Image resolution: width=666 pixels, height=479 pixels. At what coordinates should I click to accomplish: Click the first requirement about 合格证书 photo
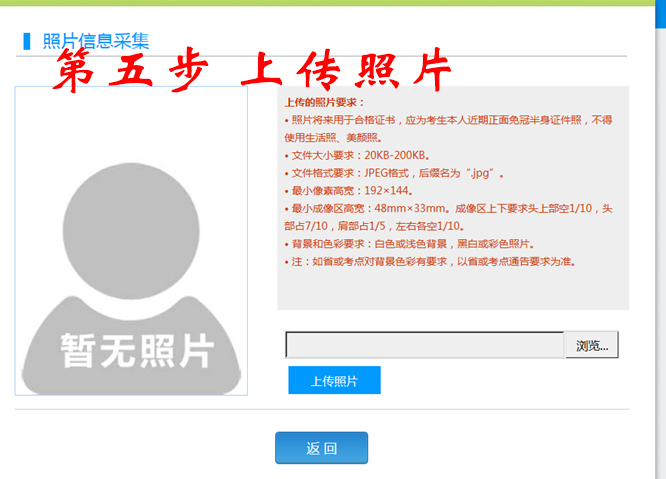click(x=448, y=120)
